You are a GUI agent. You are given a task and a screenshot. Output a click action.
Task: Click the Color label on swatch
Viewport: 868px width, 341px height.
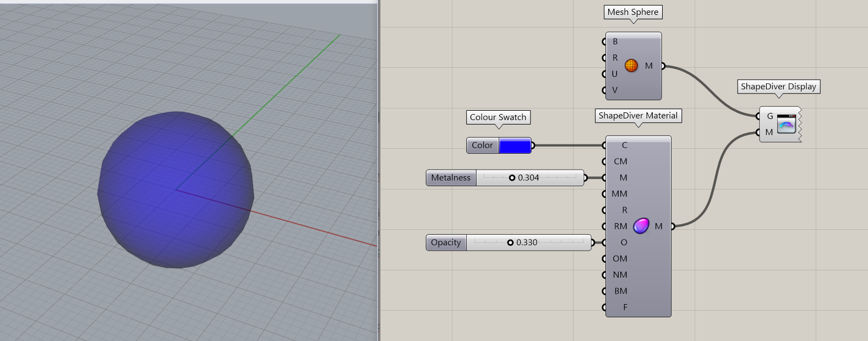click(482, 145)
